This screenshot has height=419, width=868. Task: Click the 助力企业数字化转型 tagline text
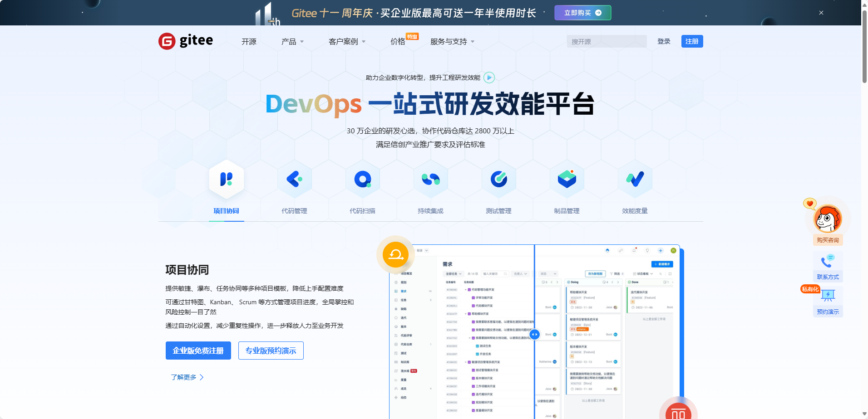tap(423, 78)
